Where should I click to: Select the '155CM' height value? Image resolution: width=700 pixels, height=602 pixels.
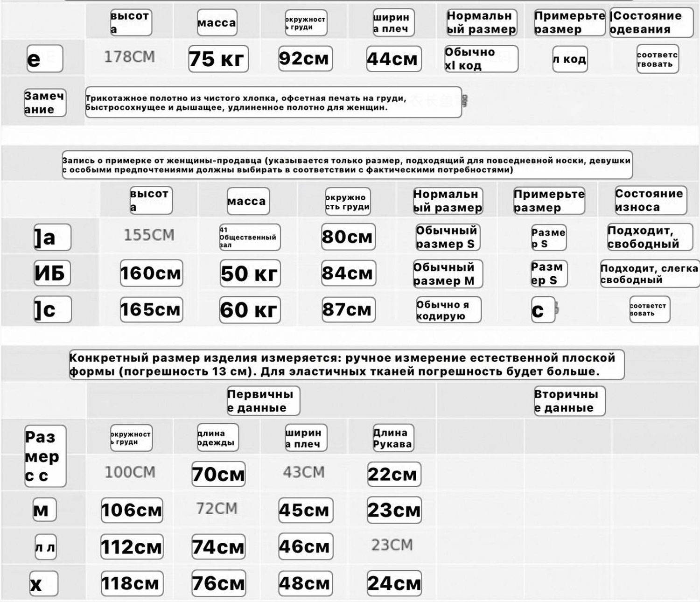pos(149,235)
